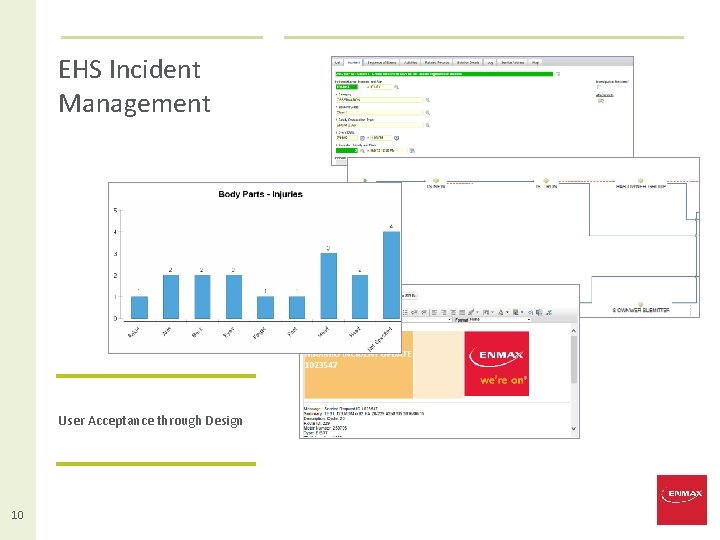Open the Activities tab
The height and width of the screenshot is (540, 720).
411,62
